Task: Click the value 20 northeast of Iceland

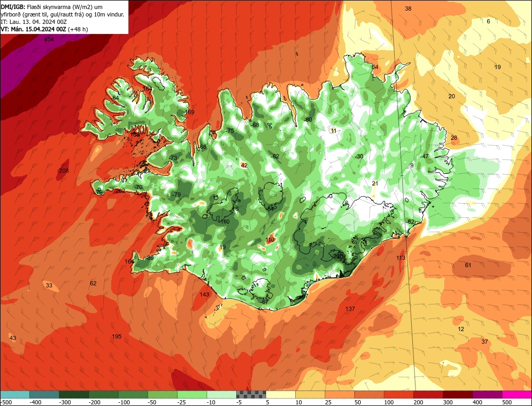Action: [452, 96]
